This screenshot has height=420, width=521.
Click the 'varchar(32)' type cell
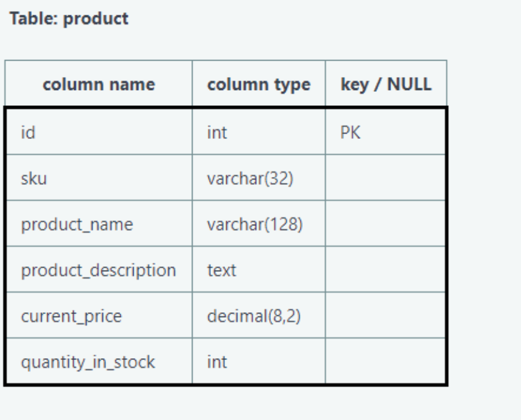[259, 178]
